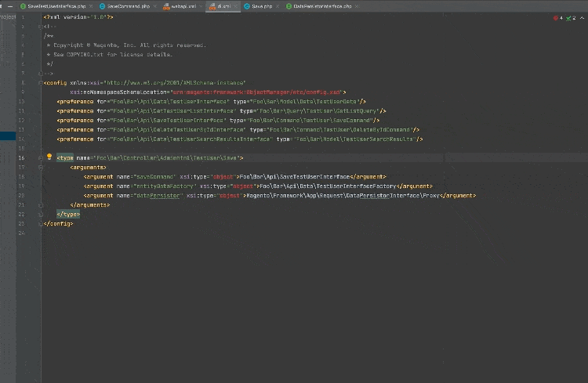Click the yellow light bulb intention icon
This screenshot has height=383, width=588.
(49, 157)
